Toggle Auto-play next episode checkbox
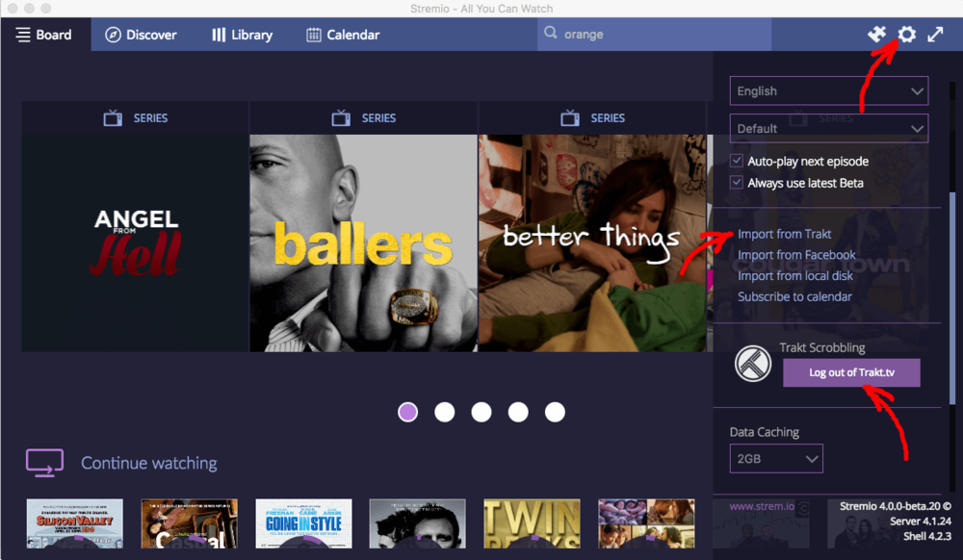Viewport: 963px width, 560px height. (x=737, y=162)
